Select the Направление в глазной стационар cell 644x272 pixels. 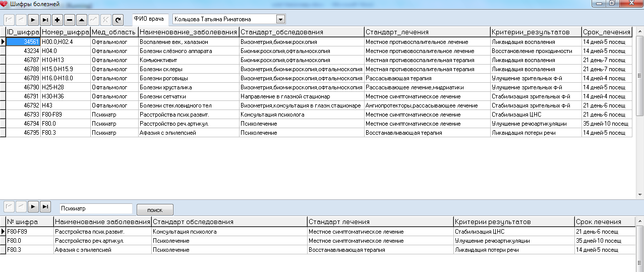(302, 96)
